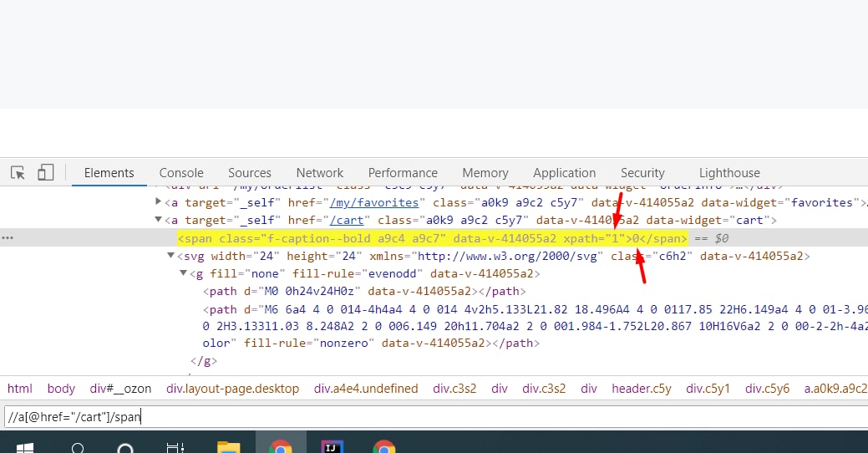
Task: Open Task View on taskbar
Action: coord(175,447)
